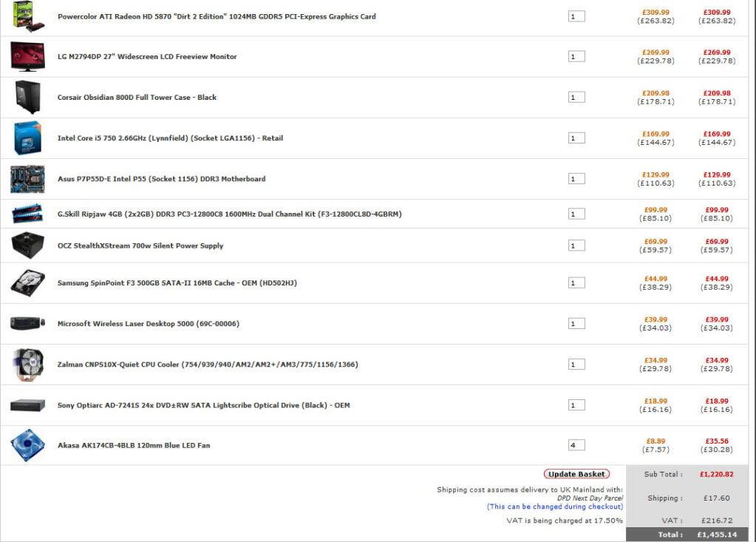Click the Microsoft Wireless Desktop quantity box

[x=576, y=324]
